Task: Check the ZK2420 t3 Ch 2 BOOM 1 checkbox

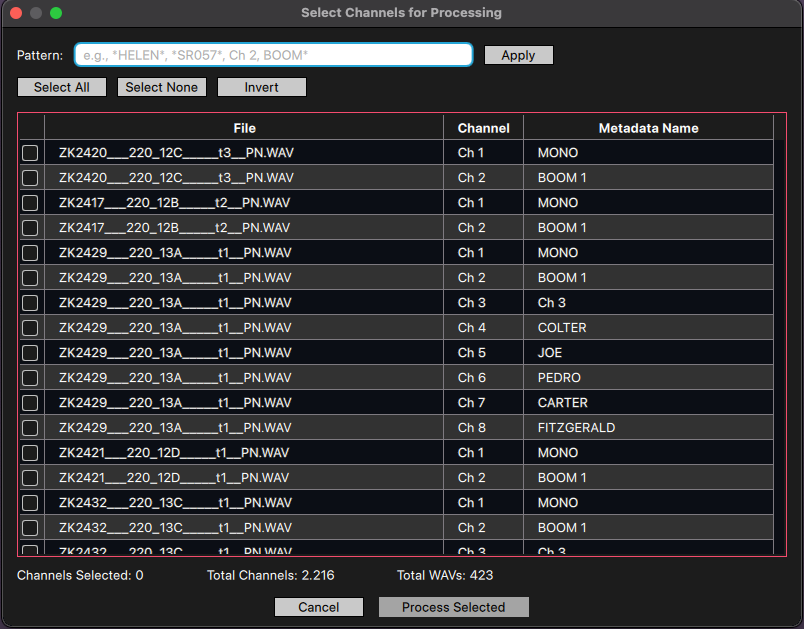Action: coord(30,178)
